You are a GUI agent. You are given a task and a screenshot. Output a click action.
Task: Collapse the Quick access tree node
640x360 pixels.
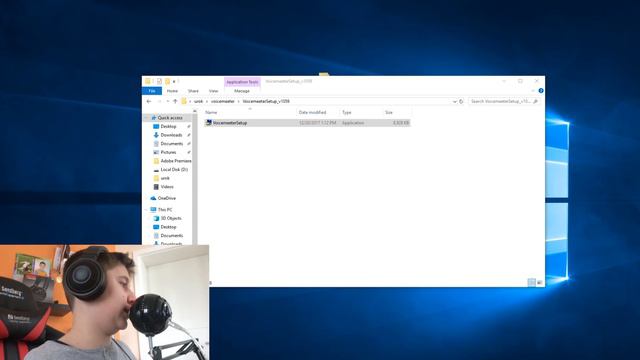(147, 118)
